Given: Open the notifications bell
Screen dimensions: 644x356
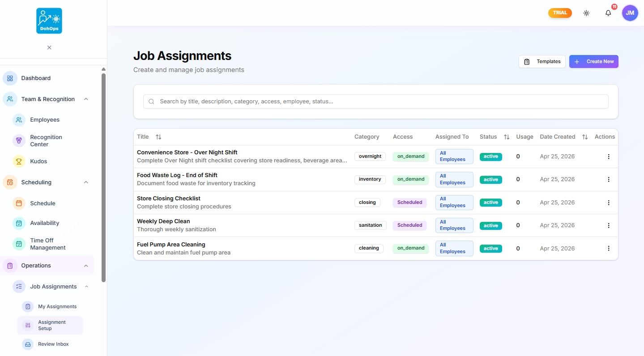Looking at the screenshot, I should click(608, 13).
